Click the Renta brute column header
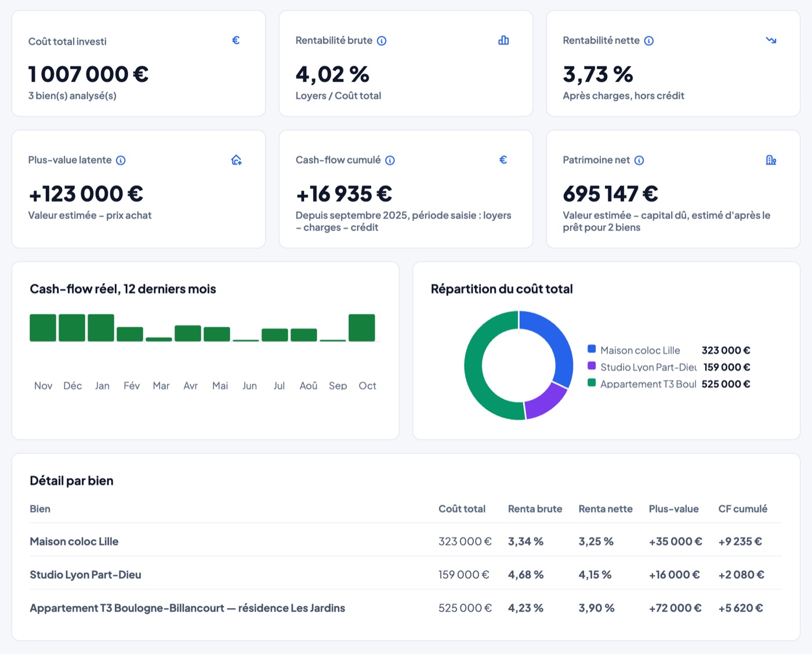The image size is (812, 654). pos(535,509)
